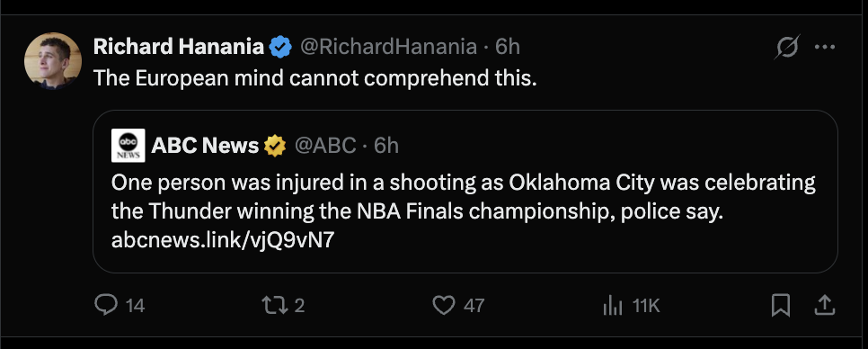868x349 pixels.
Task: Open the ABC News logo avatar
Action: [x=128, y=145]
